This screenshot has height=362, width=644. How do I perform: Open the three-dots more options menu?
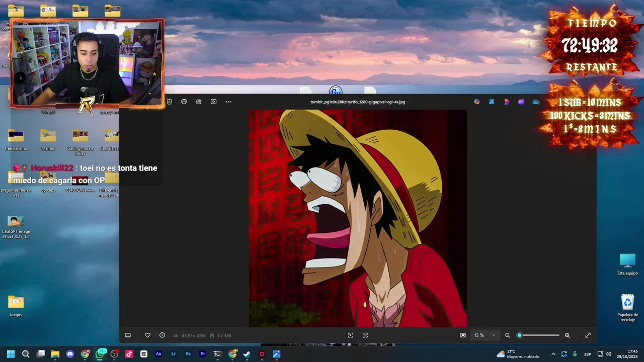click(228, 102)
